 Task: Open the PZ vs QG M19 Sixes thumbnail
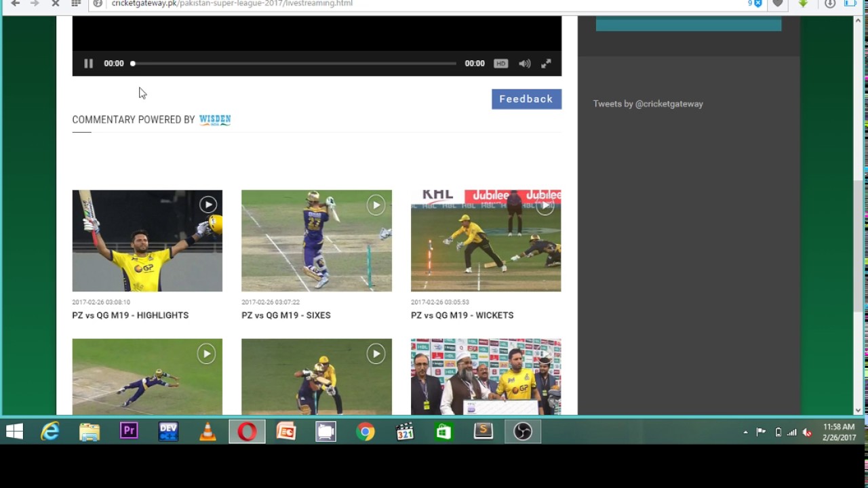click(x=317, y=241)
